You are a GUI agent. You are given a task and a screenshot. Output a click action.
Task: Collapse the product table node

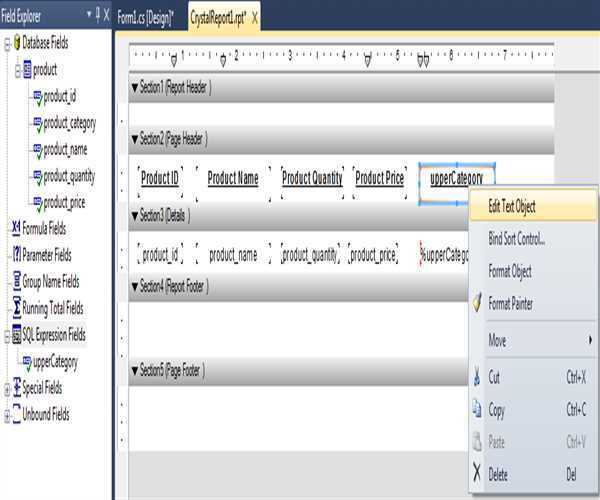coord(17,70)
